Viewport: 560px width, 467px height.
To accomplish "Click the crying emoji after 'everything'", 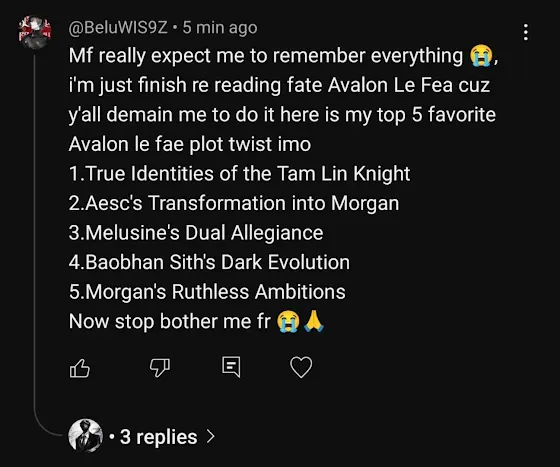I will coord(481,56).
